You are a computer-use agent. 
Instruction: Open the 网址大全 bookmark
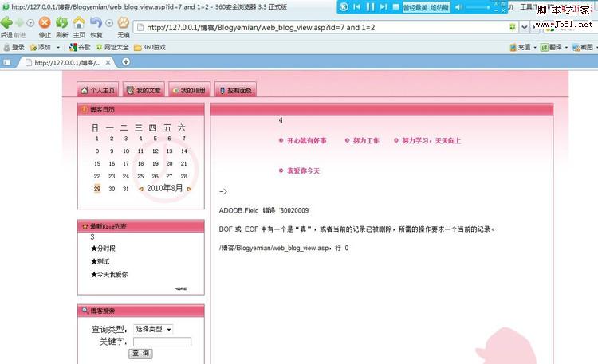click(112, 47)
